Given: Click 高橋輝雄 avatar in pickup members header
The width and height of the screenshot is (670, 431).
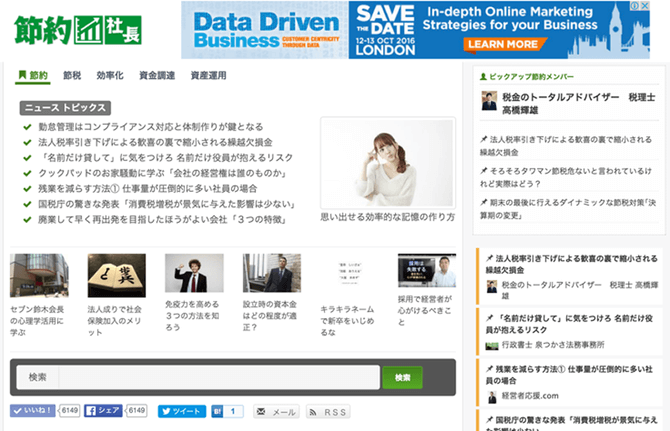Looking at the screenshot, I should pyautogui.click(x=489, y=101).
